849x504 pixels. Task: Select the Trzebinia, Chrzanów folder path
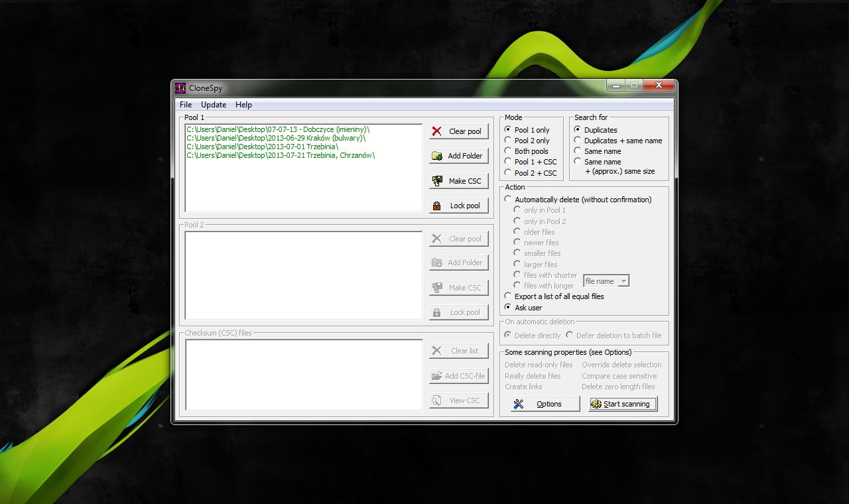point(281,155)
